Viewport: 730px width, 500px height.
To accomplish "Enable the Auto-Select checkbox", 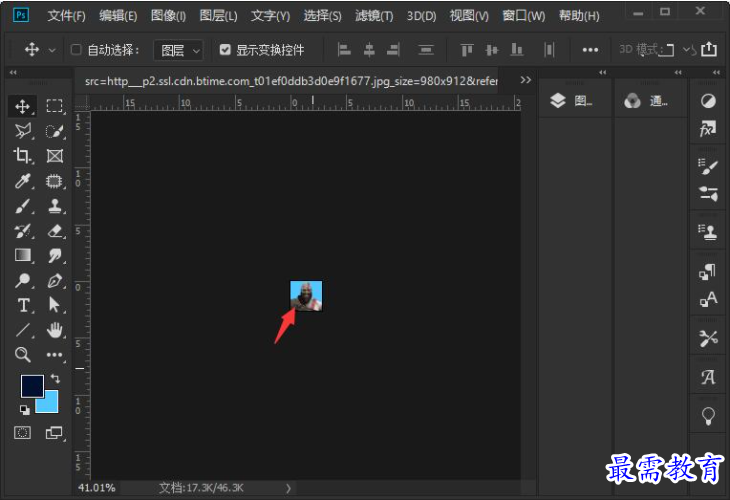I will [76, 50].
